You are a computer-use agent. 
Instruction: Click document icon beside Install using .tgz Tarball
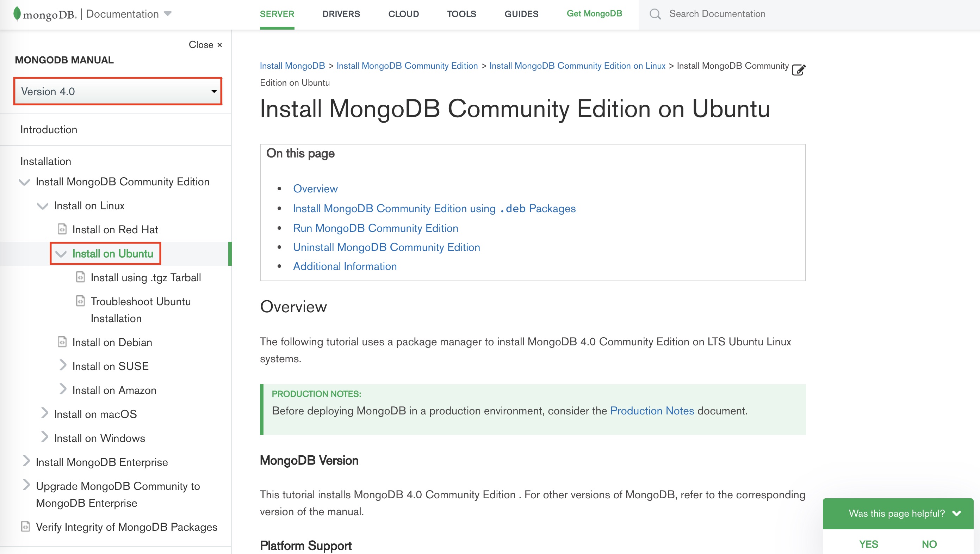point(80,277)
